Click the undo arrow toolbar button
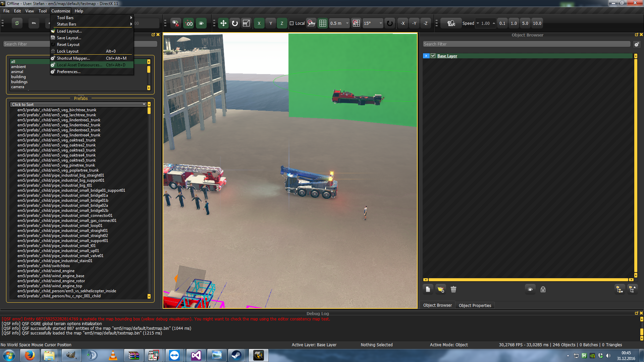This screenshot has width=644, height=362. (34, 23)
